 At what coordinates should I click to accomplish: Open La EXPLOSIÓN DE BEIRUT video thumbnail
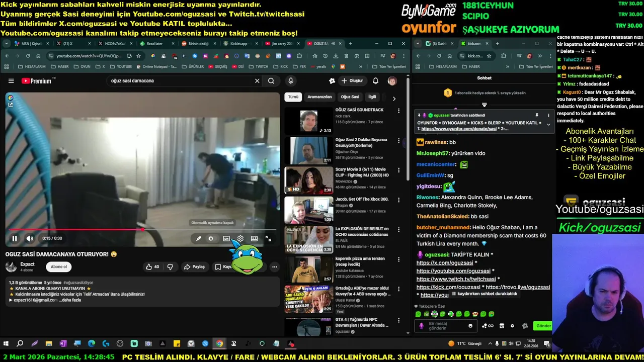309,239
